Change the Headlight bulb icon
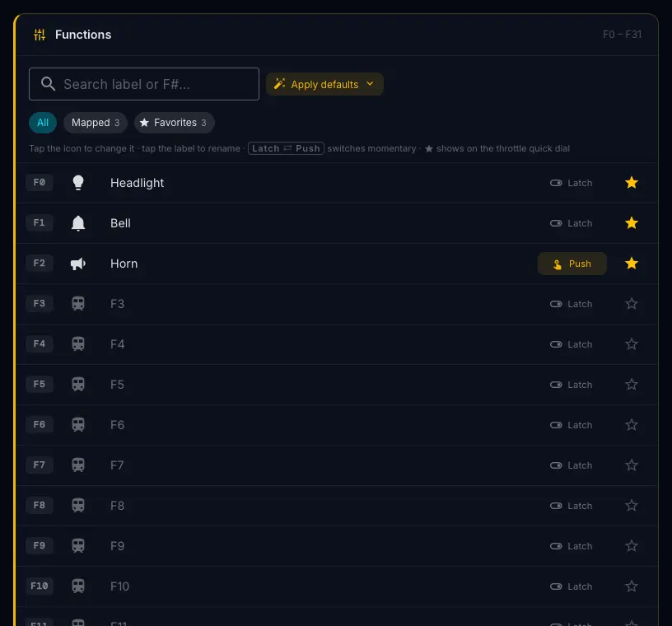This screenshot has width=672, height=626. click(x=78, y=183)
